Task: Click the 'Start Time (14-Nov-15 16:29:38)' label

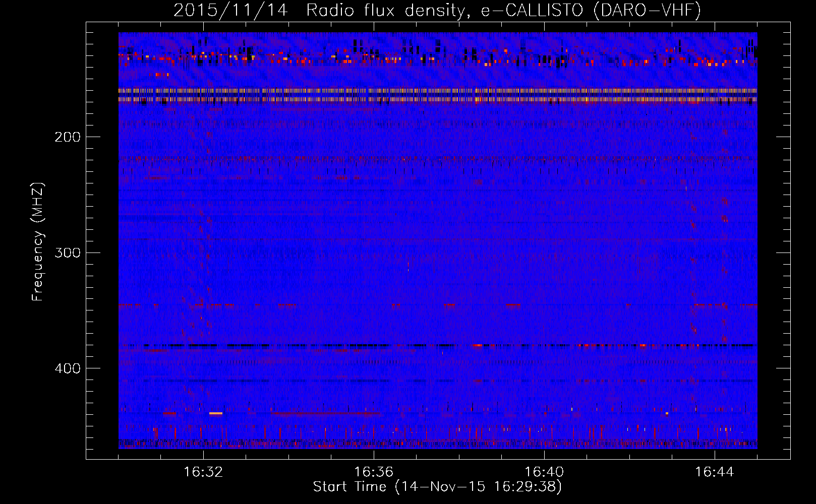Action: (437, 487)
